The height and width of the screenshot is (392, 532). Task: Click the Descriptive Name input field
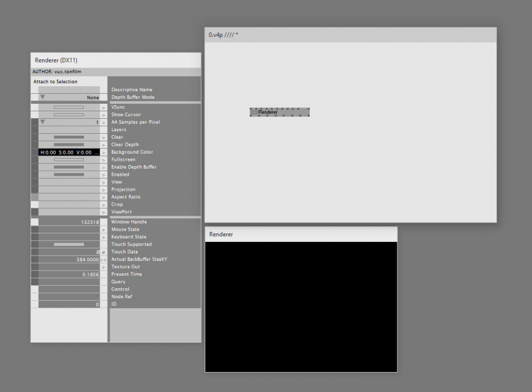69,90
